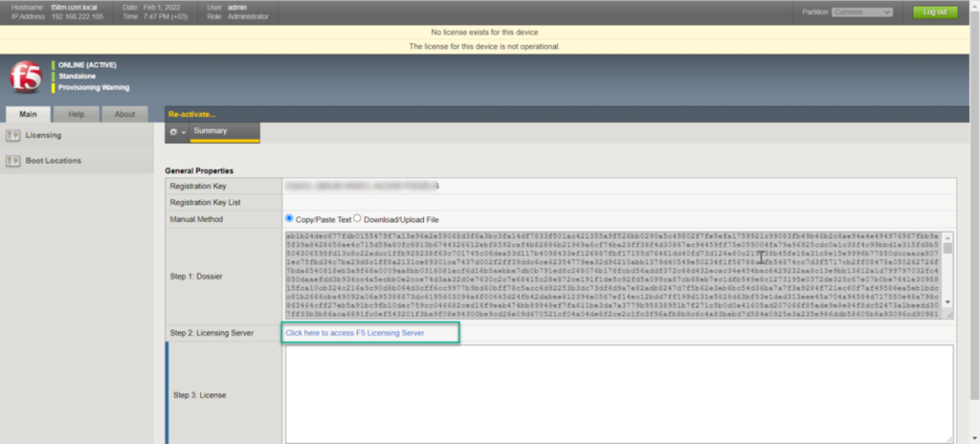This screenshot has width=980, height=444.
Task: Click inside the Step 1 Dossier text box
Action: [613, 276]
